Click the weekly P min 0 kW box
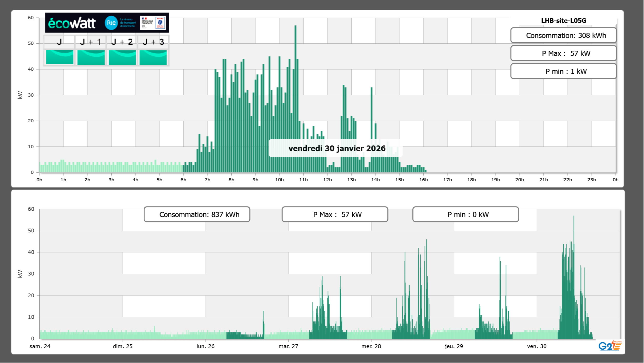The image size is (644, 363). 465,214
